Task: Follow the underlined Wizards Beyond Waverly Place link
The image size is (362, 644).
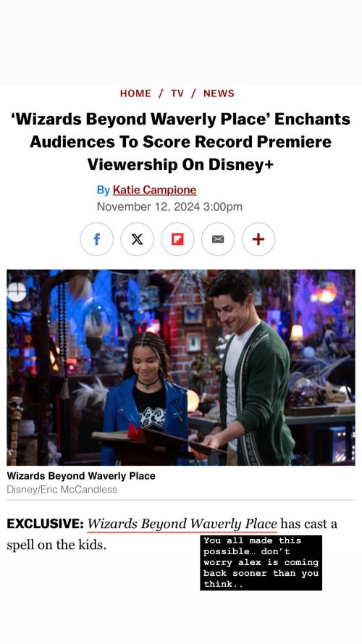Action: [x=182, y=524]
